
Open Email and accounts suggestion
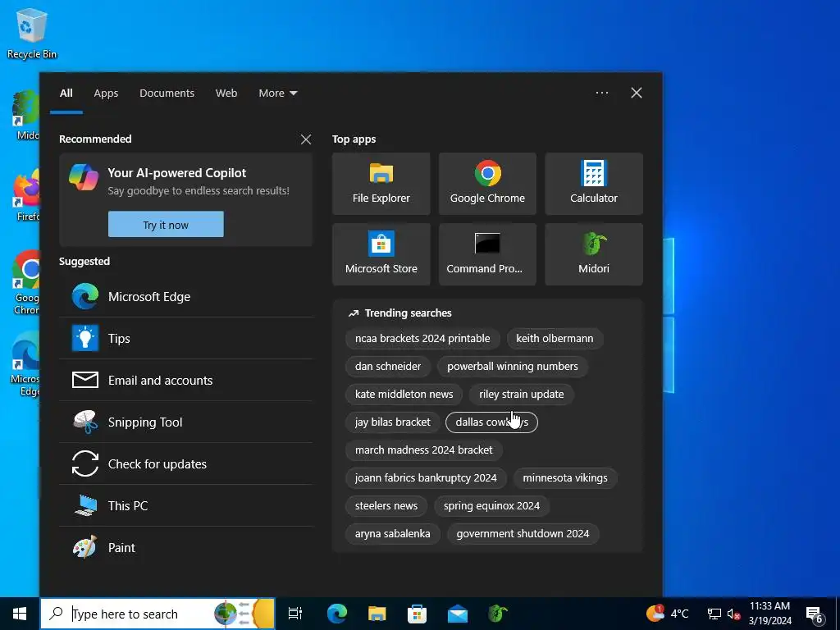point(186,381)
